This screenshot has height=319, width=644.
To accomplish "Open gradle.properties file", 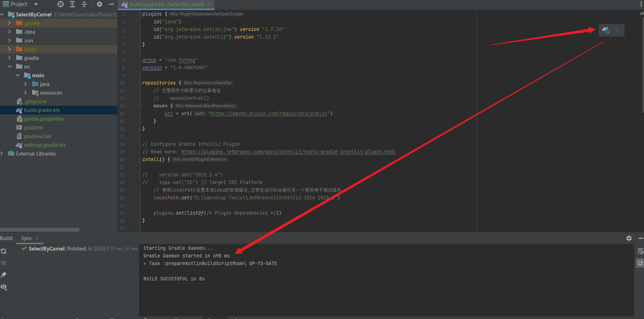I will click(44, 119).
